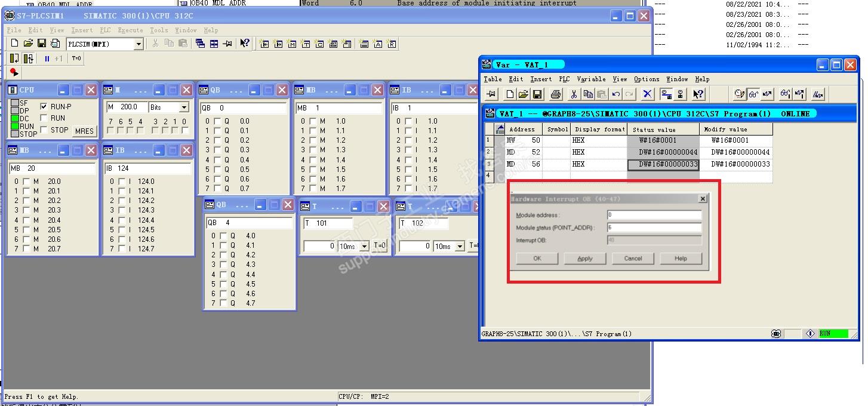Open the Variable menu in Var window
Screen dimensions: 868x406
(x=591, y=79)
